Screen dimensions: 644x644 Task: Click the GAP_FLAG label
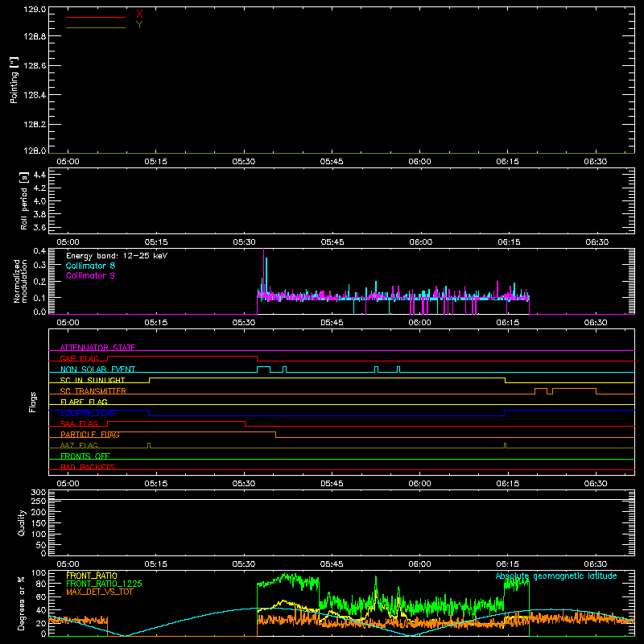tap(79, 358)
